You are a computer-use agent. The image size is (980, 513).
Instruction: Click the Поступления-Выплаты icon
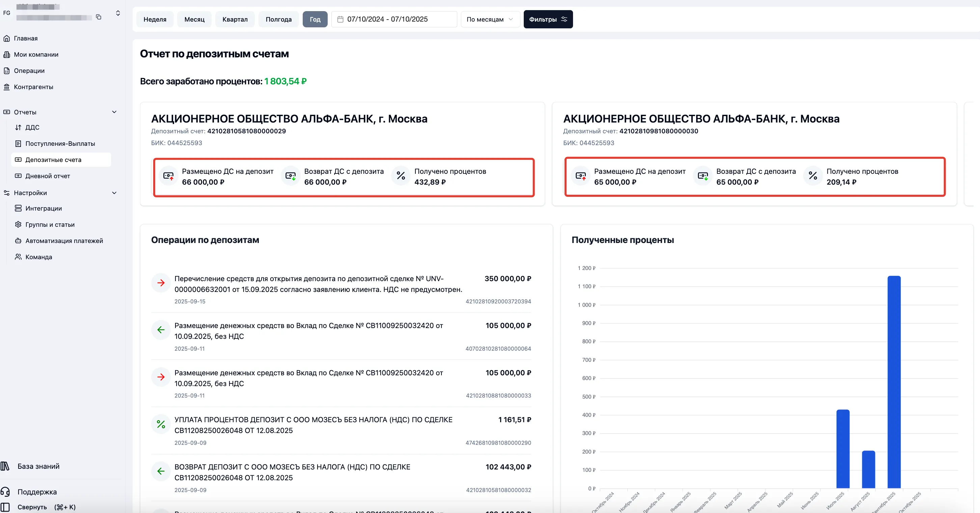[x=18, y=143]
